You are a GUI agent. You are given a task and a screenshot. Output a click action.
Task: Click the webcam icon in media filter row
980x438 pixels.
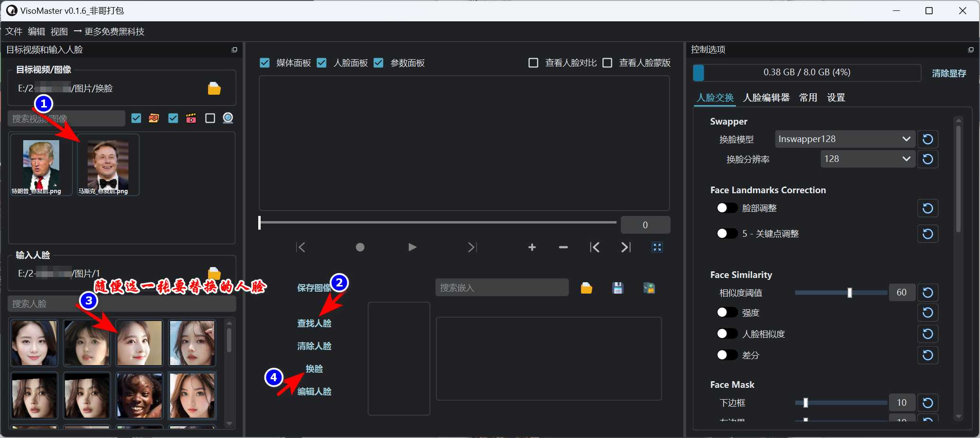228,118
